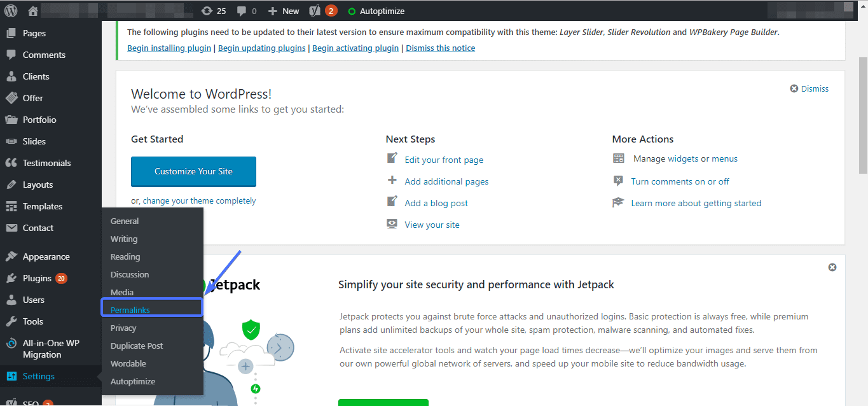Dismiss the Welcome to WordPress panel
Image resolution: width=868 pixels, height=406 pixels.
pyautogui.click(x=809, y=88)
